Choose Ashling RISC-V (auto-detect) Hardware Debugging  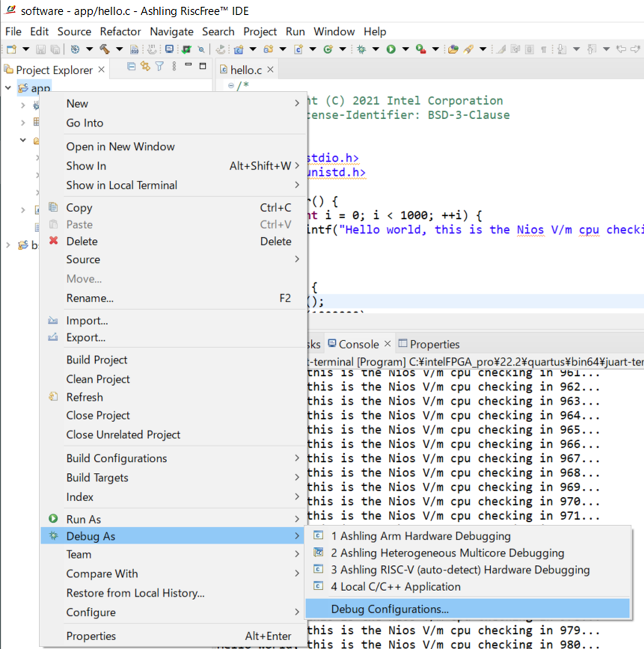[460, 570]
